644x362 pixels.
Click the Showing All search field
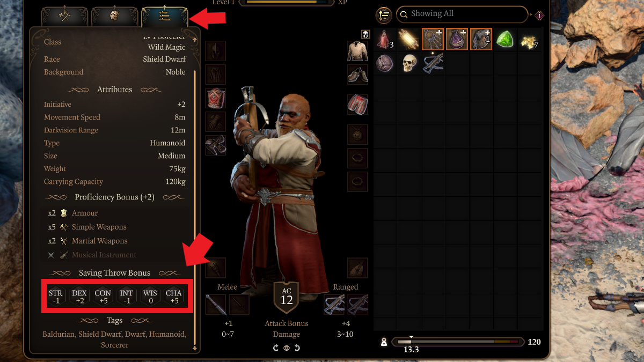point(462,14)
